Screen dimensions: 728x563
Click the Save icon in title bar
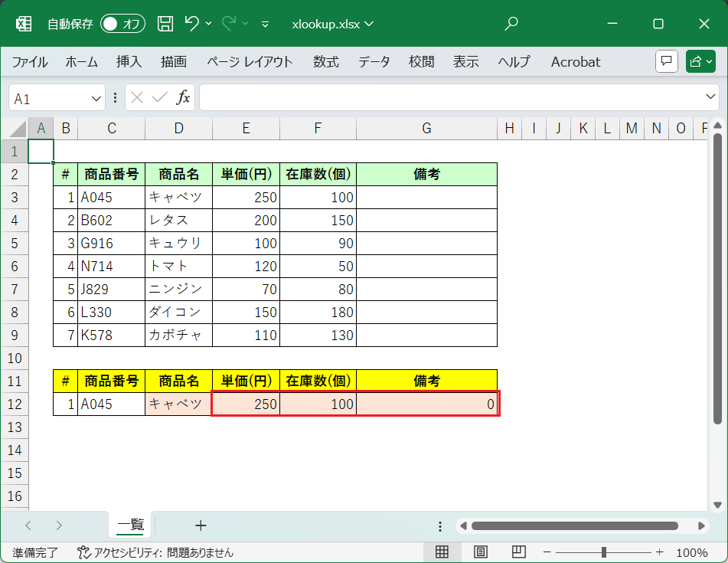(x=165, y=24)
